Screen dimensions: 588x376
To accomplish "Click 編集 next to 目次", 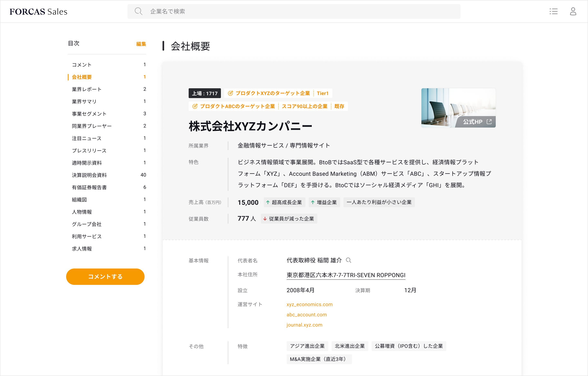I will point(141,44).
